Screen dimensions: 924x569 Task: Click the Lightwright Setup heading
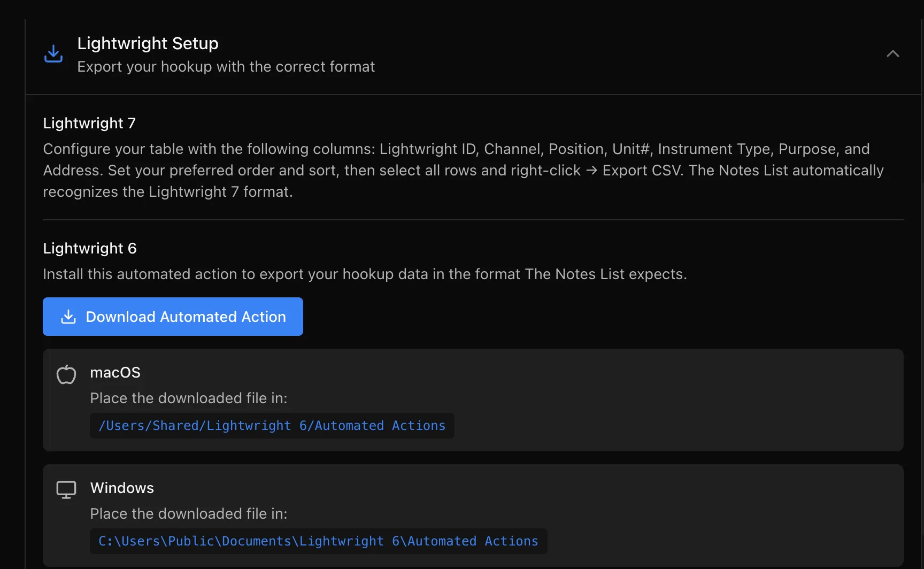(x=148, y=43)
